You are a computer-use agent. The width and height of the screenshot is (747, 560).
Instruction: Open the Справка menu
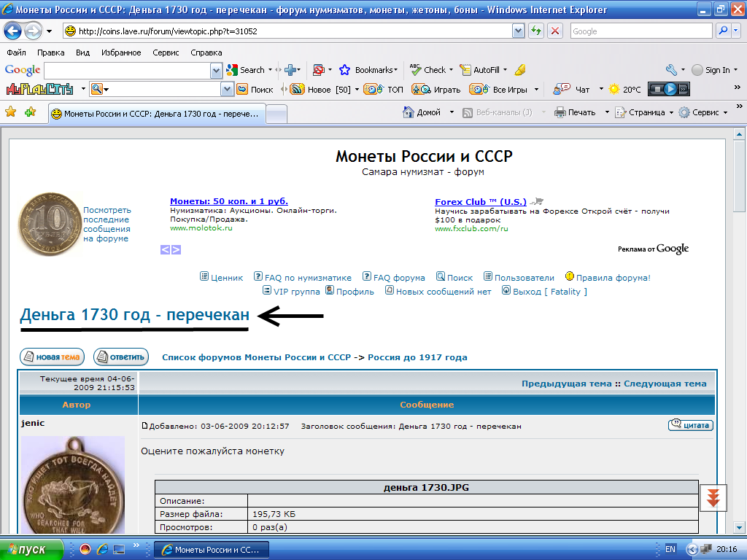pyautogui.click(x=206, y=52)
